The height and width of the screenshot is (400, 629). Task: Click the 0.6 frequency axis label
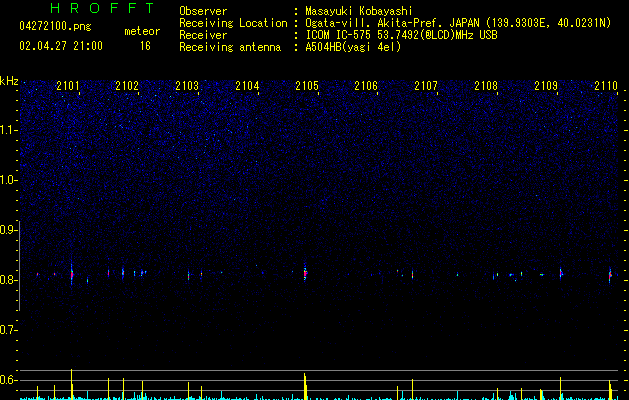[x=8, y=380]
